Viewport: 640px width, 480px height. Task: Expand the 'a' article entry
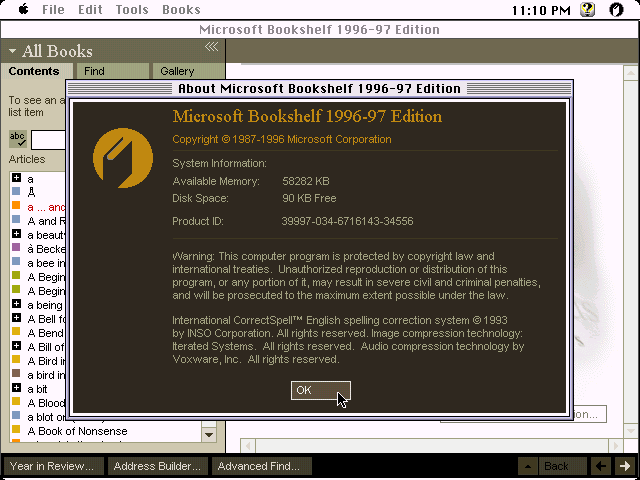pos(17,178)
